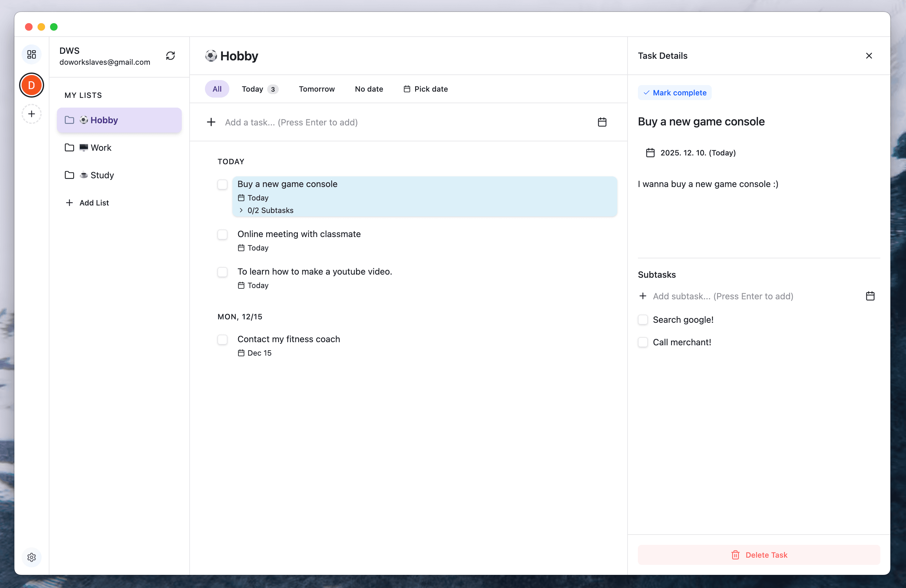Click the plus icon to create a new list
This screenshot has width=906, height=588.
click(32, 114)
